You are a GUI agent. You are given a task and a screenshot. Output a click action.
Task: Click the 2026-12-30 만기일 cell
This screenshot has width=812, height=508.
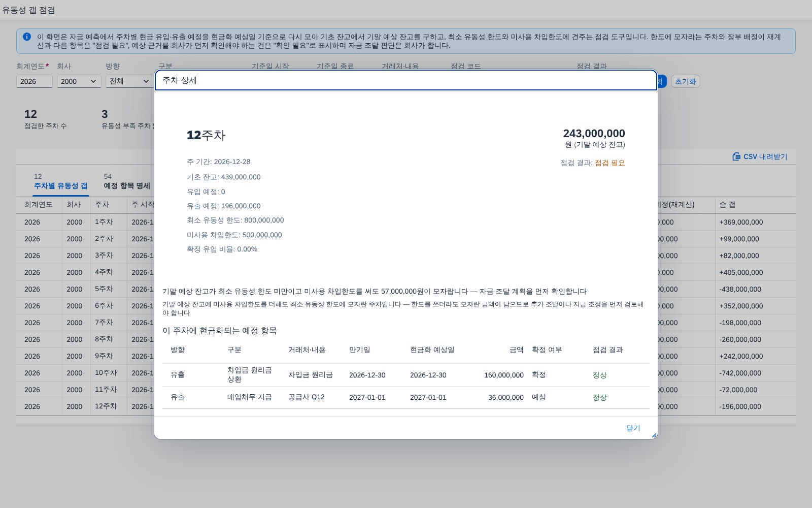(x=367, y=375)
